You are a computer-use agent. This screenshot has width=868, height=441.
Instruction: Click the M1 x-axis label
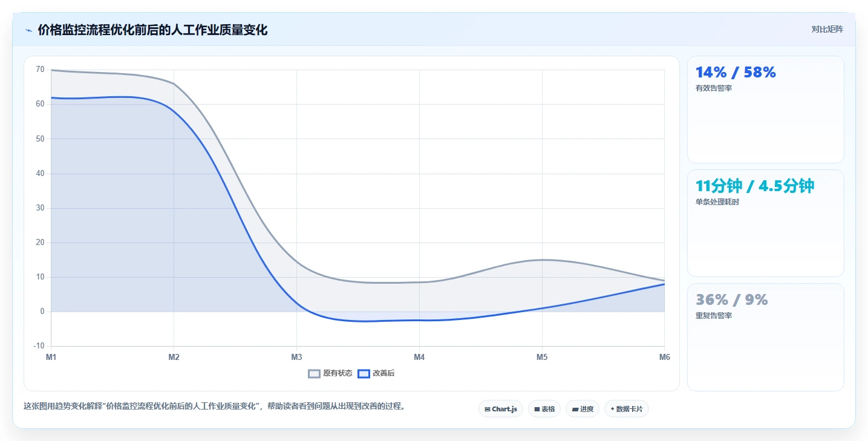click(51, 358)
